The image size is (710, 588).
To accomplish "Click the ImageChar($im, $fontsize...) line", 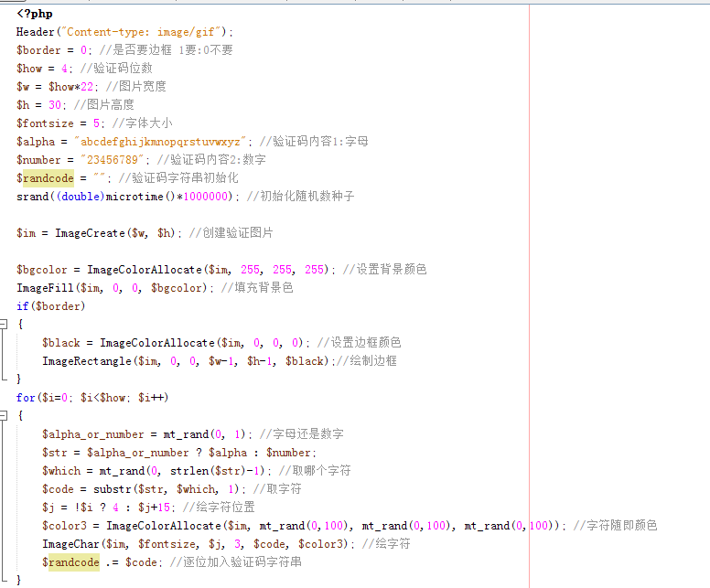I will 226,544.
